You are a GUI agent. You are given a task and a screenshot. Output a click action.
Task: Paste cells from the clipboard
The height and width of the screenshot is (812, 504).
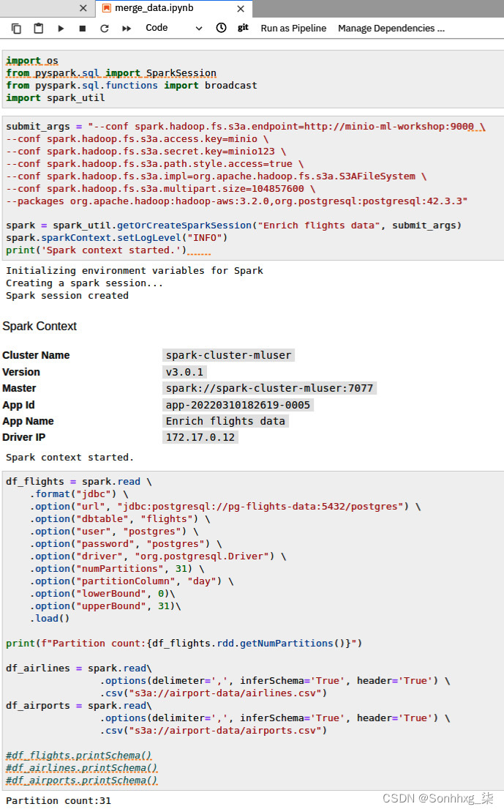pos(38,29)
